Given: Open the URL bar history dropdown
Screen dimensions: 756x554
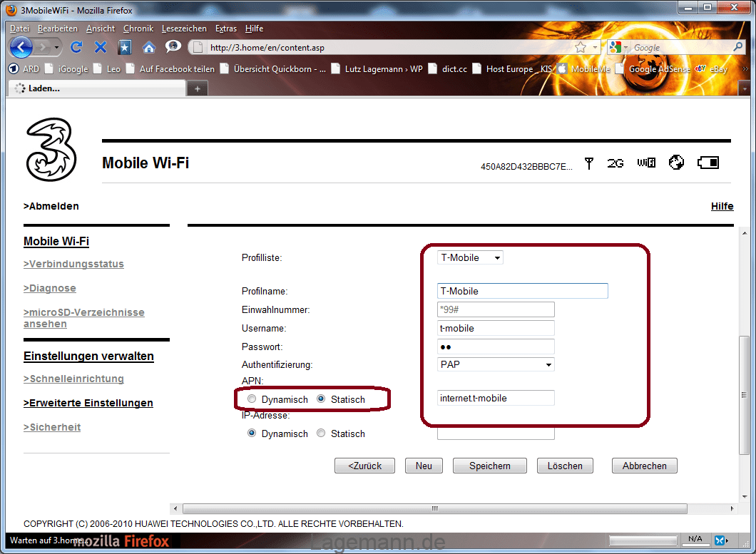Looking at the screenshot, I should pos(595,47).
